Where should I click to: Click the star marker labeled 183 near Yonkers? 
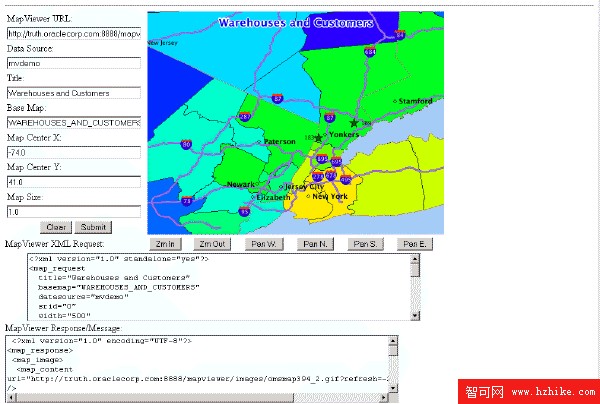(318, 138)
